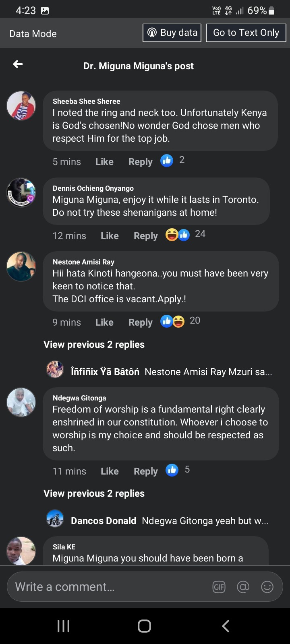
Task: Open the GIF picker in the comment box
Action: click(x=219, y=587)
